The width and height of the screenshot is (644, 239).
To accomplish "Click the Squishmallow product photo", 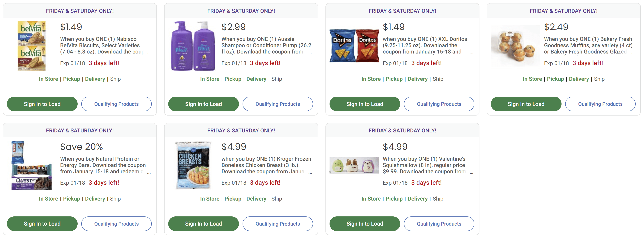I will 354,165.
